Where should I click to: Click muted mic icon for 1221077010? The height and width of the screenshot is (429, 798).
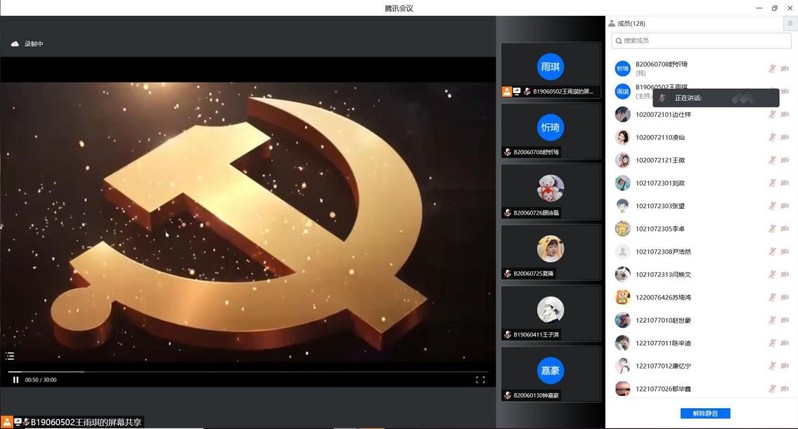772,321
